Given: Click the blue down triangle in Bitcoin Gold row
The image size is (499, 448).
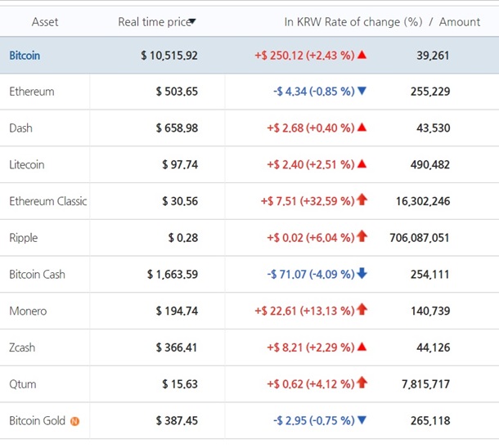Looking at the screenshot, I should coord(362,420).
